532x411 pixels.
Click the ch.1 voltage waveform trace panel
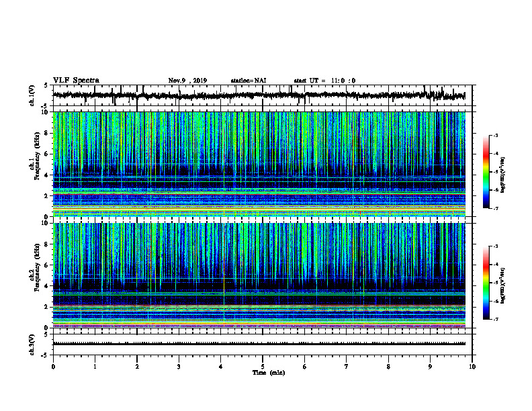click(263, 95)
